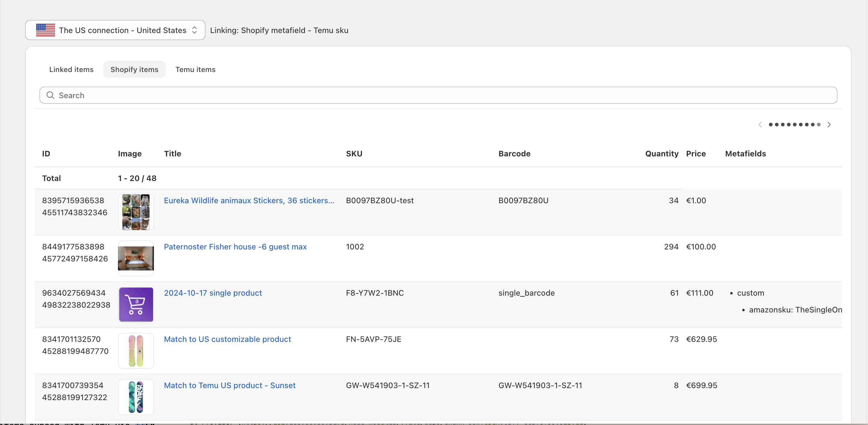Click the snowboard thumbnail for customizable product
Image resolution: width=868 pixels, height=425 pixels.
coord(136,351)
